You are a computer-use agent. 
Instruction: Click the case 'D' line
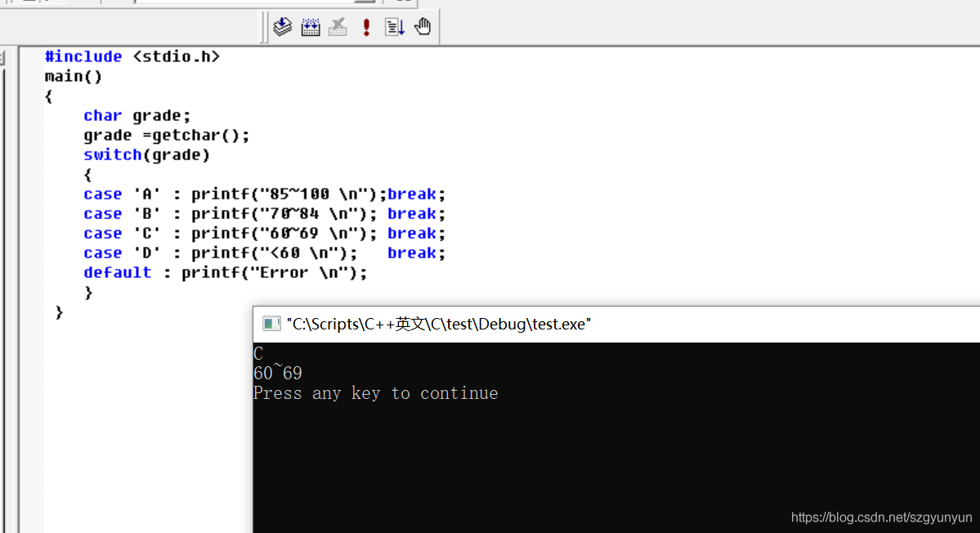(x=264, y=253)
